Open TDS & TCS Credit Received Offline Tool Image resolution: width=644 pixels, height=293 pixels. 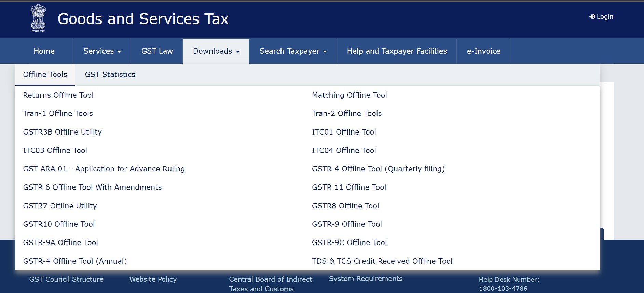pos(382,261)
